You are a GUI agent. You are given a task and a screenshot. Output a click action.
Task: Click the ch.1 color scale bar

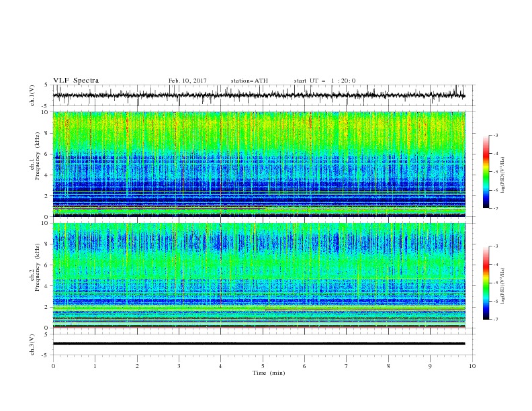click(x=486, y=171)
